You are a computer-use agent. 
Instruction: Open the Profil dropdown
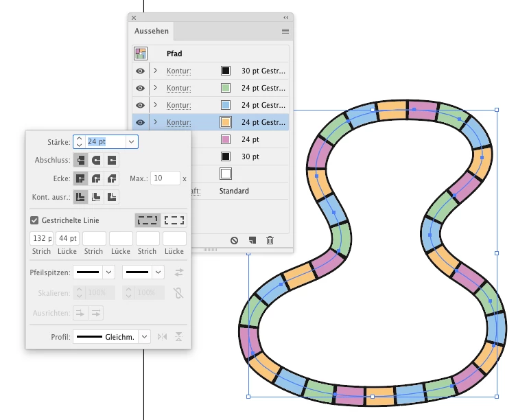coord(144,337)
